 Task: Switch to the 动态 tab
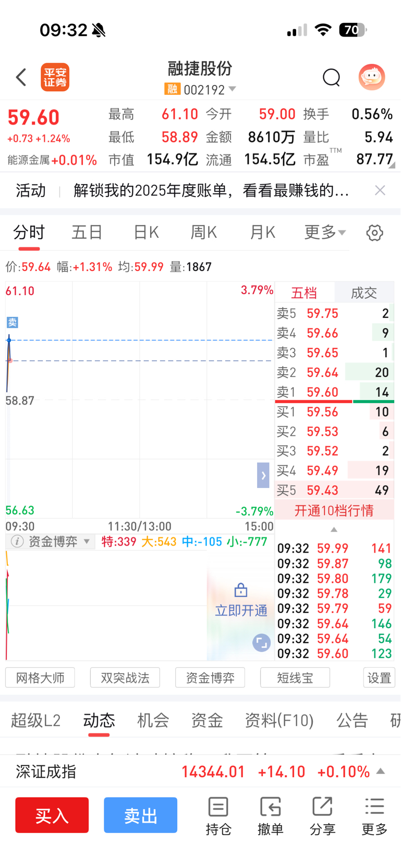coord(99,720)
